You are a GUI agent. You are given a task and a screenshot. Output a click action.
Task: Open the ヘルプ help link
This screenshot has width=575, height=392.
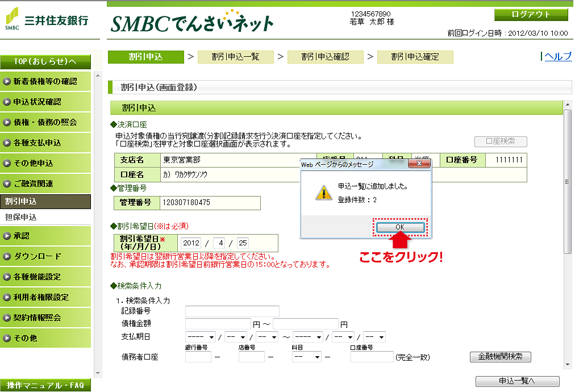pos(558,56)
